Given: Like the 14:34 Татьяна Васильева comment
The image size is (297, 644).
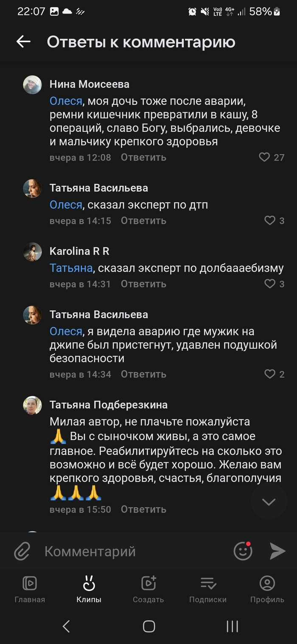Looking at the screenshot, I should coord(270,374).
